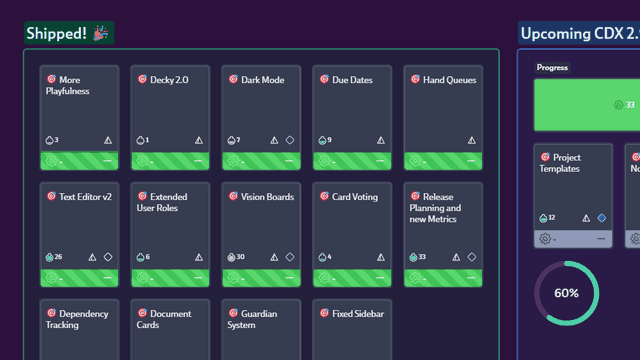Open the Project Templates card
Screen dimensions: 640x360
573,196
